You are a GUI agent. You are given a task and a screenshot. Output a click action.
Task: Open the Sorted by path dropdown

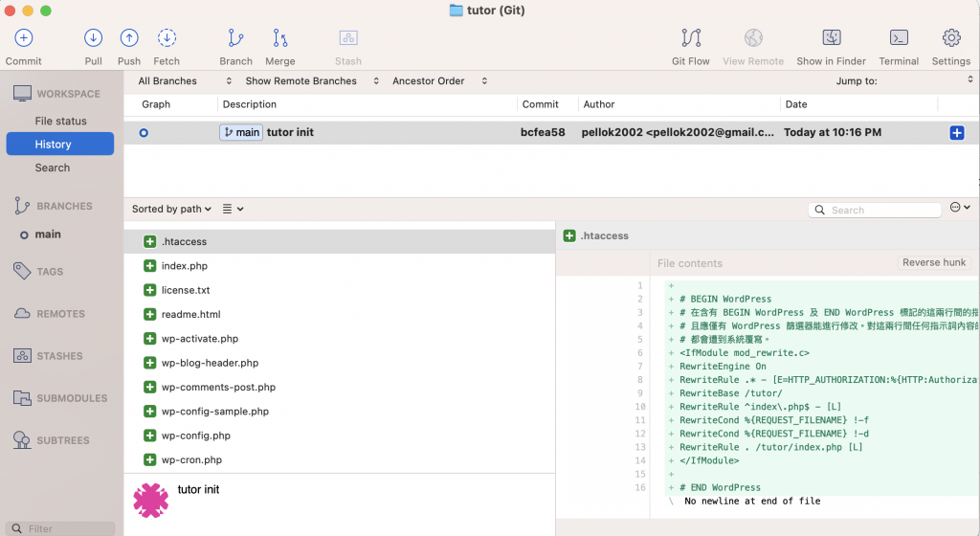[x=171, y=210]
